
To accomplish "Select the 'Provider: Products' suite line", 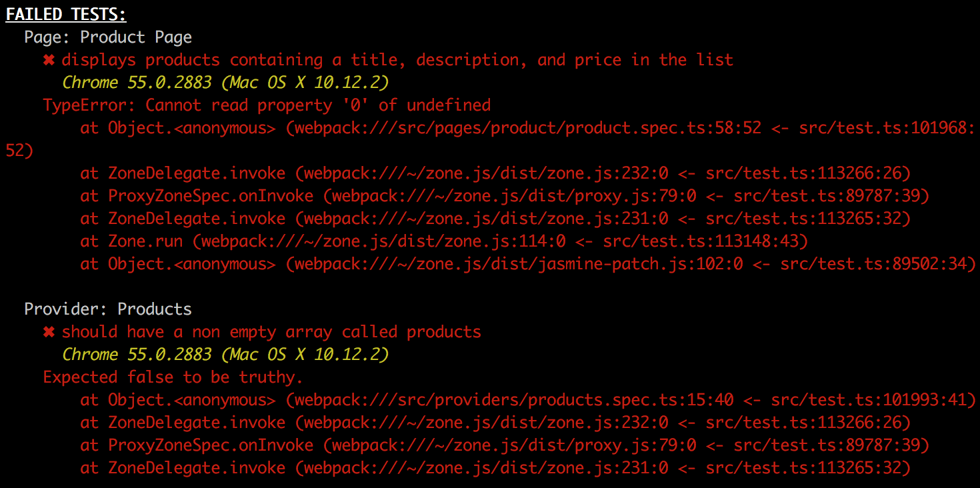I will coord(108,309).
